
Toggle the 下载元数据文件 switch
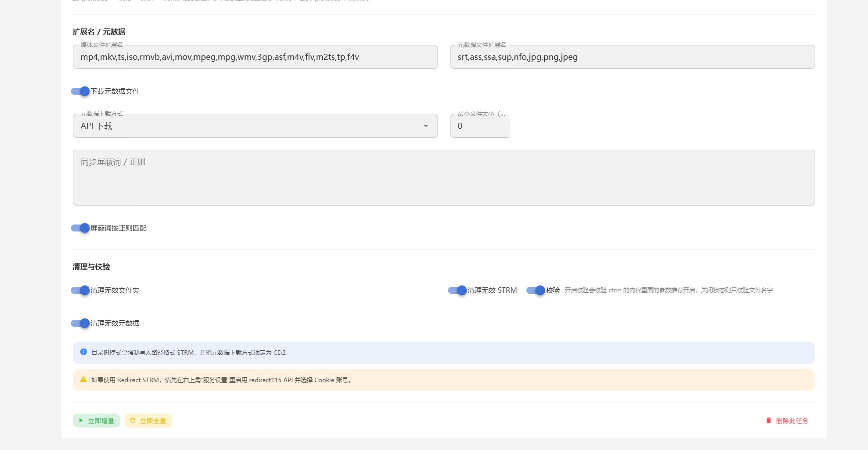80,91
